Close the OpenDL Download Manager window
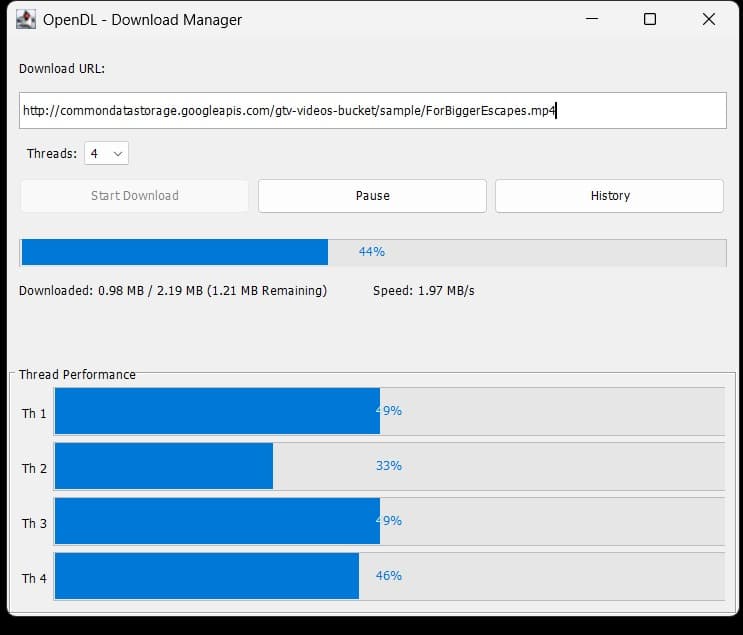This screenshot has width=743, height=635. tap(708, 19)
